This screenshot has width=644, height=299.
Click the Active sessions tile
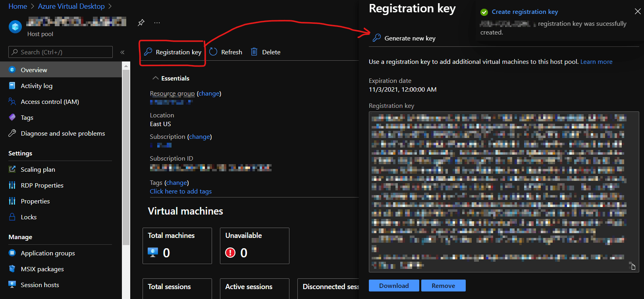click(x=255, y=289)
